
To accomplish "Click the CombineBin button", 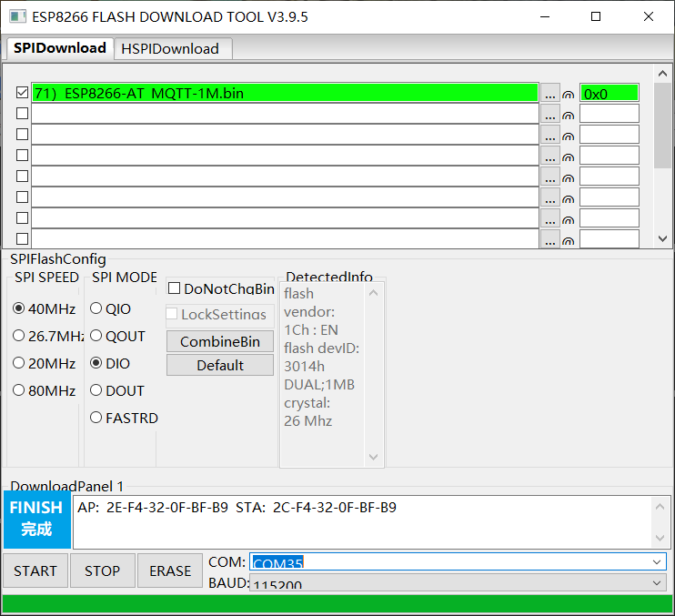I will tap(220, 341).
